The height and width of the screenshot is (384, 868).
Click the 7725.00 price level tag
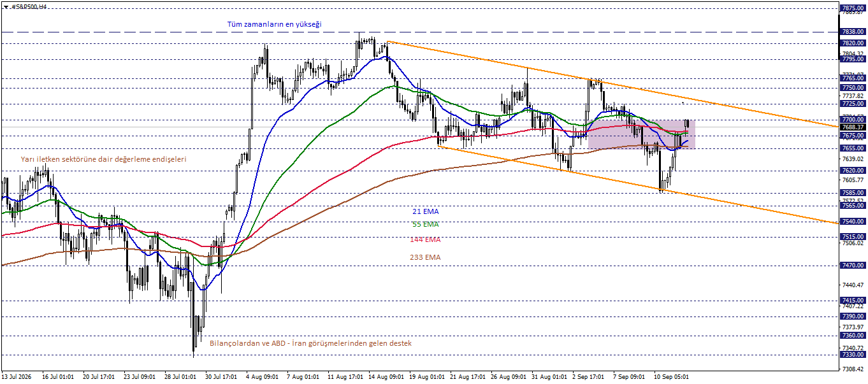[x=853, y=104]
